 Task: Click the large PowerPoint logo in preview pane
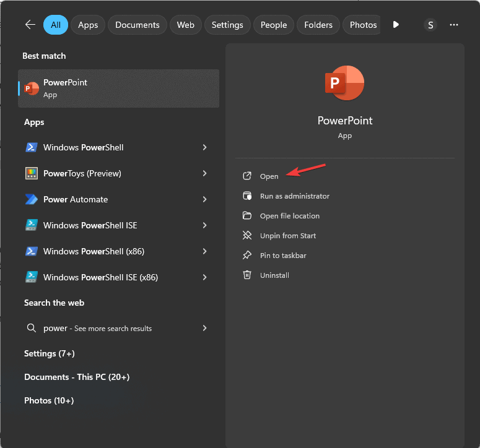(345, 83)
